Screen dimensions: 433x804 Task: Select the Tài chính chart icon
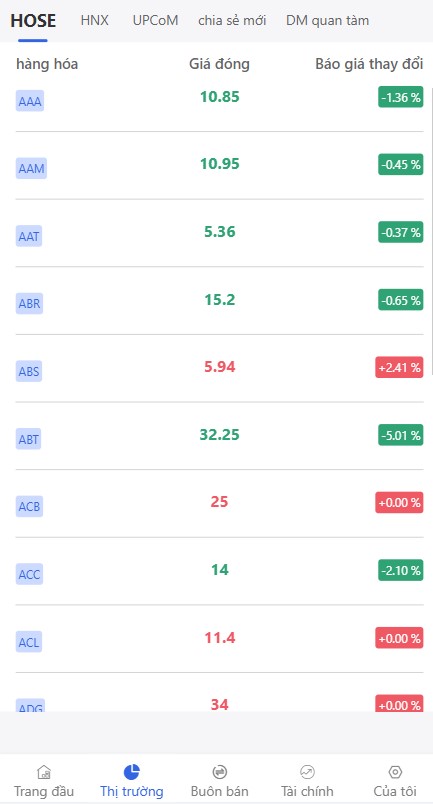(307, 771)
